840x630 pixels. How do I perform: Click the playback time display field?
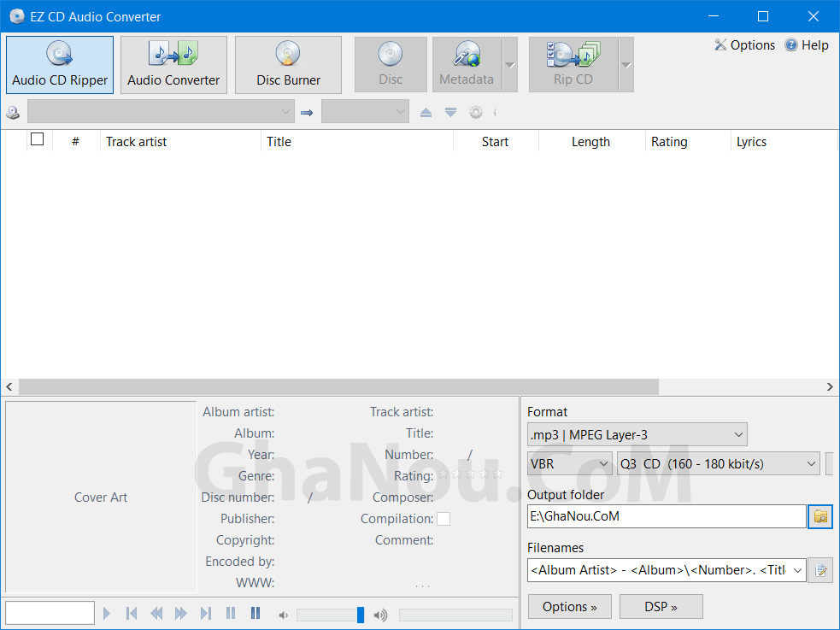[50, 612]
